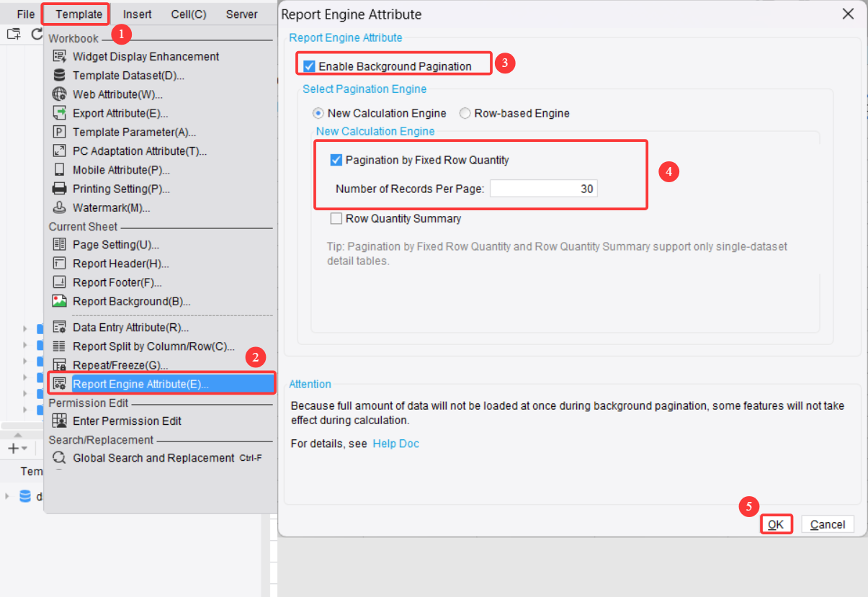This screenshot has width=868, height=597.
Task: Uncheck Pagination by Fixed Row Quantity
Action: click(336, 160)
